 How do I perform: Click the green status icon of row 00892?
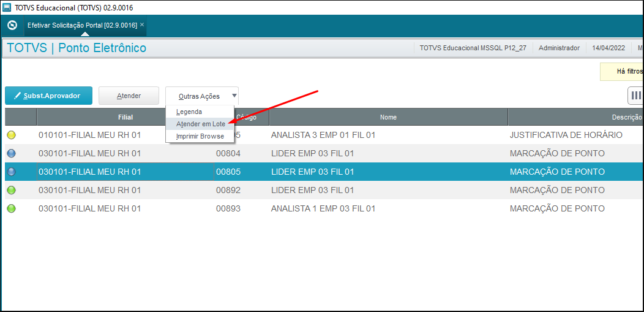[x=12, y=190]
